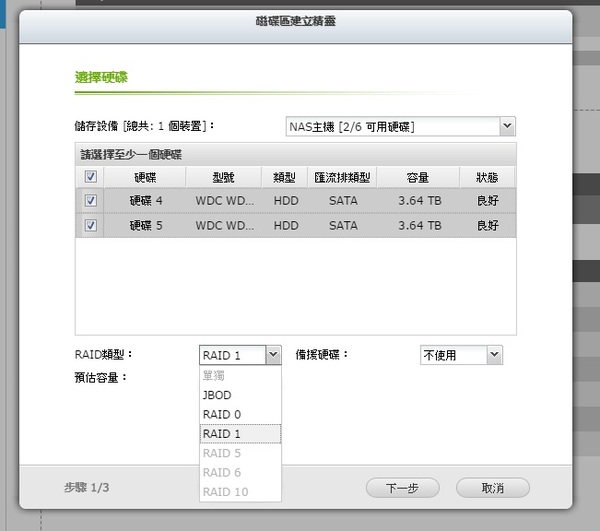The image size is (600, 531).
Task: Click the 狀態 column header
Action: click(487, 177)
